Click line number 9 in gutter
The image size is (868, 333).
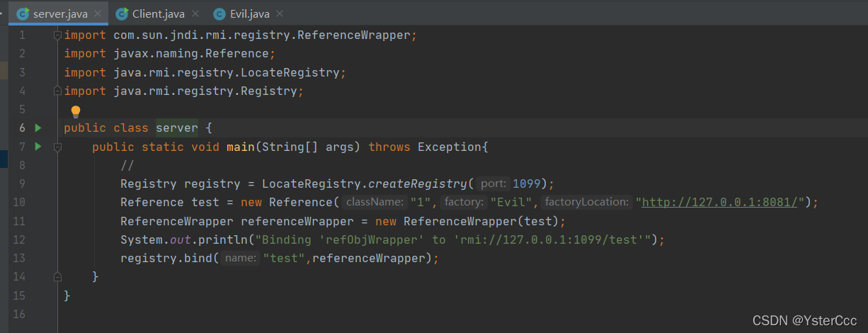pyautogui.click(x=22, y=184)
